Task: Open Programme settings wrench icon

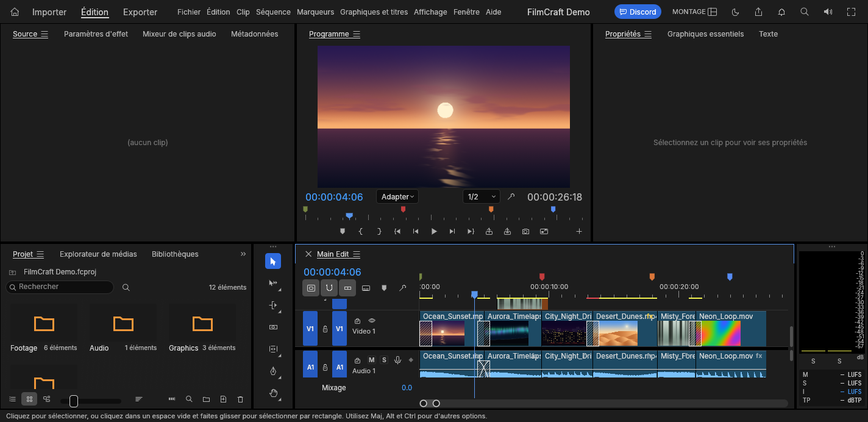Action: pos(511,197)
